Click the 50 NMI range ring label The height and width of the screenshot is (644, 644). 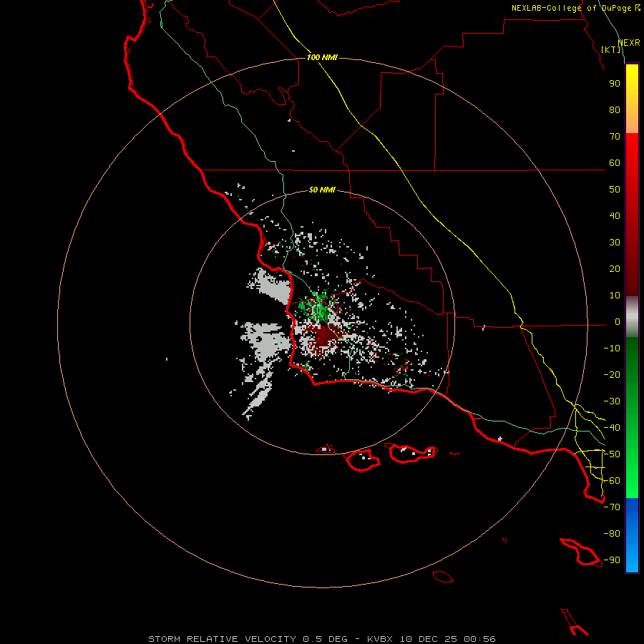(x=322, y=190)
